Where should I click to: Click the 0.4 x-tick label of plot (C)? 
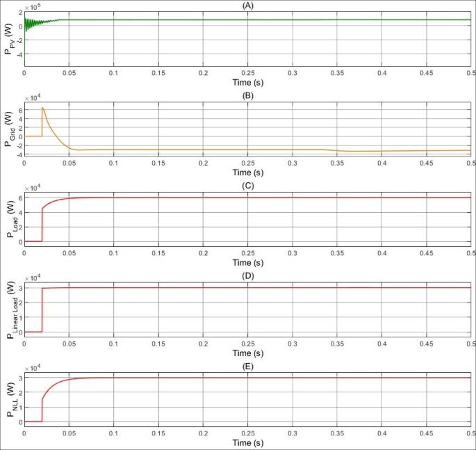[381, 253]
